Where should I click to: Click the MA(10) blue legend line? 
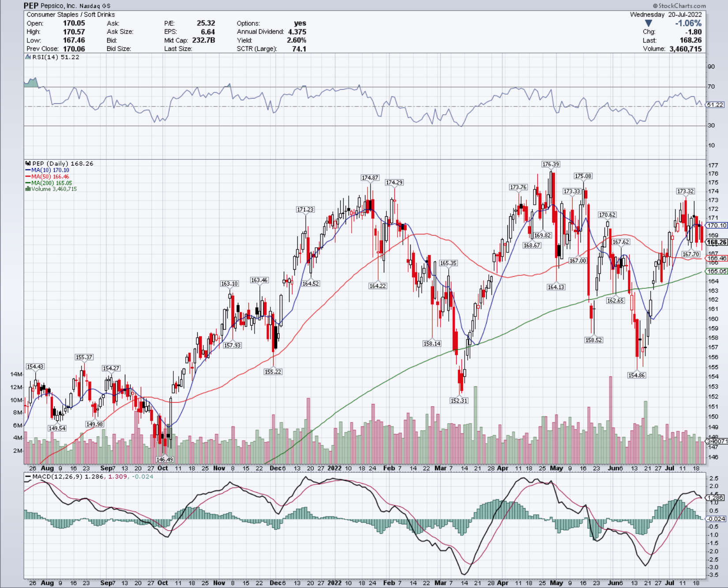(28, 170)
